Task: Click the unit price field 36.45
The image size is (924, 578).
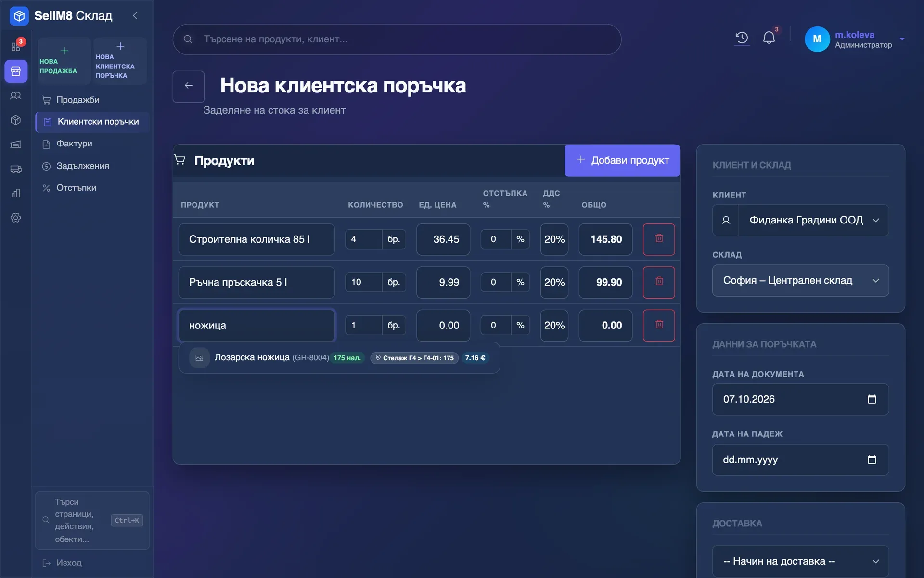Action: [443, 239]
